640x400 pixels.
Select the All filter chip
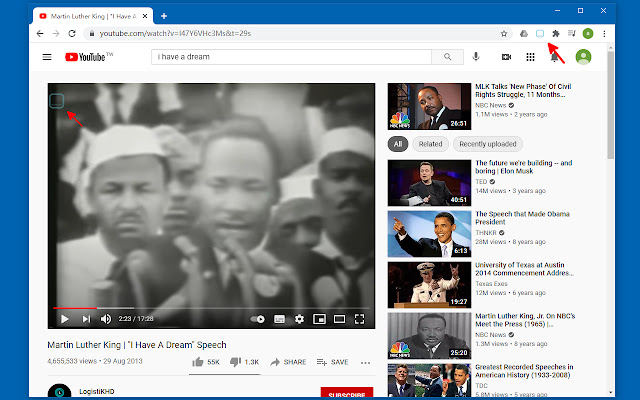[398, 144]
